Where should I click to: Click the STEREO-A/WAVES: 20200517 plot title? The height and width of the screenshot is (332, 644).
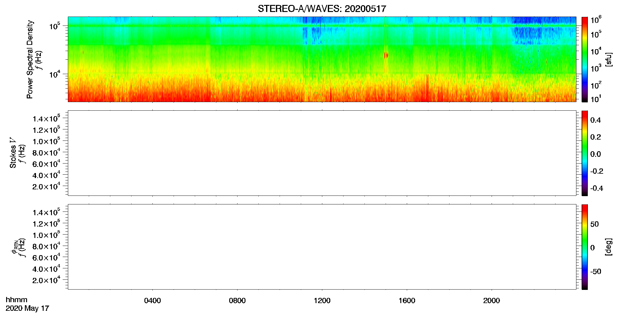pos(322,9)
